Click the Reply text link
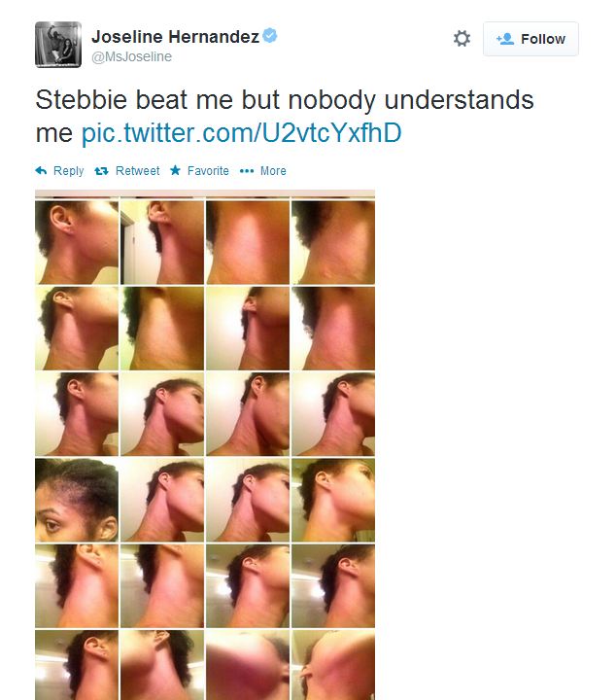Viewport: 616px width, 700px height. point(68,171)
